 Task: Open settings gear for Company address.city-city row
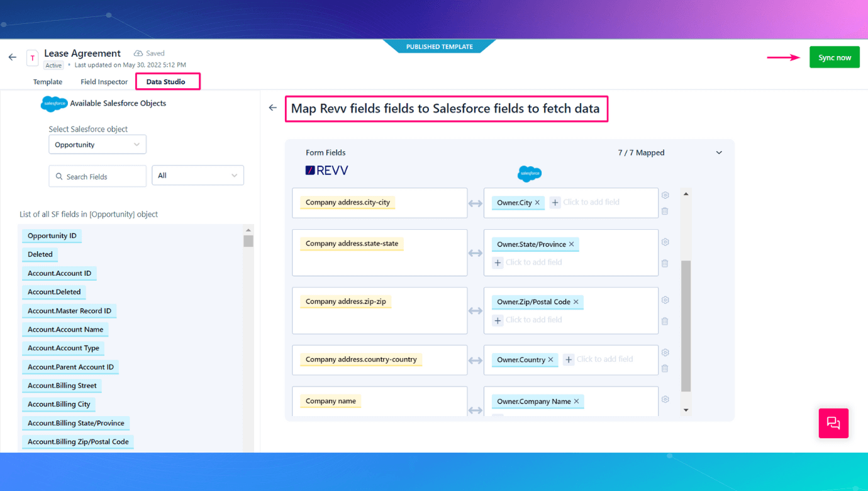coord(665,195)
